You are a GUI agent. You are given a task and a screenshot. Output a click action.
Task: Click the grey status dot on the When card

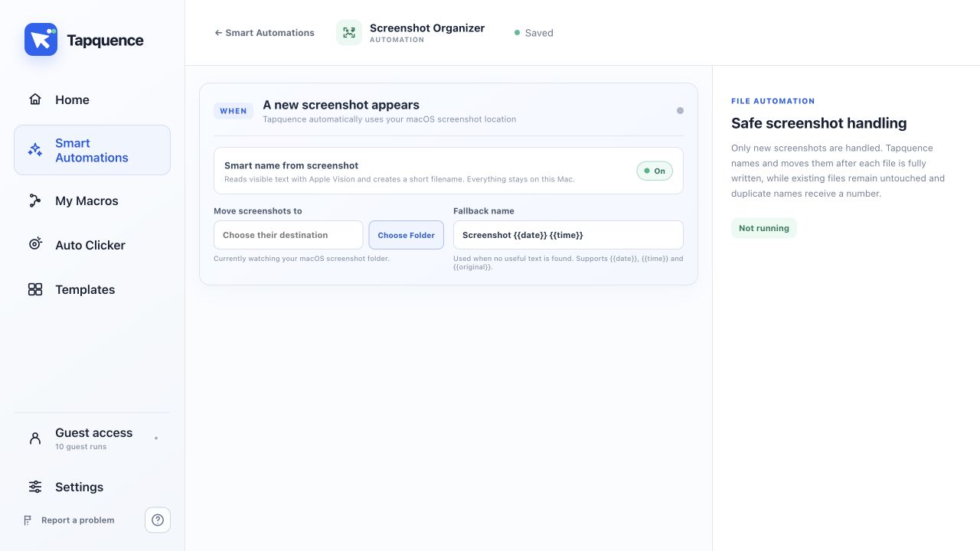(x=680, y=111)
